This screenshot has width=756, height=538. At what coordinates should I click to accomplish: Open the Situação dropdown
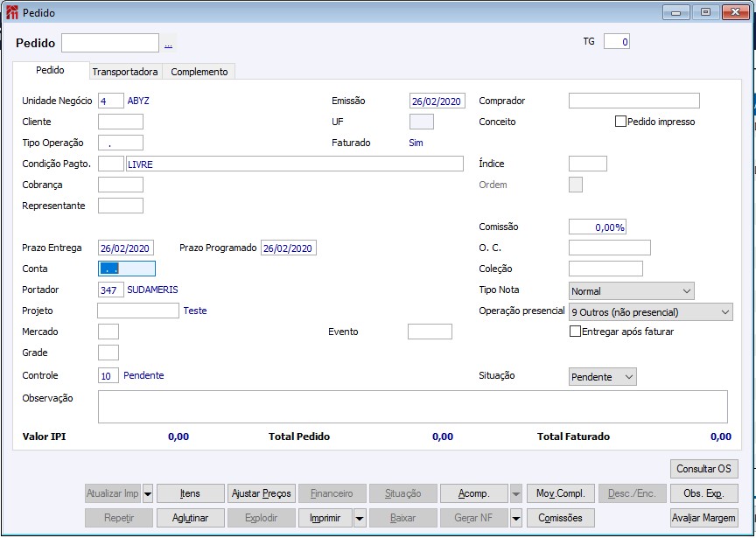tap(603, 376)
